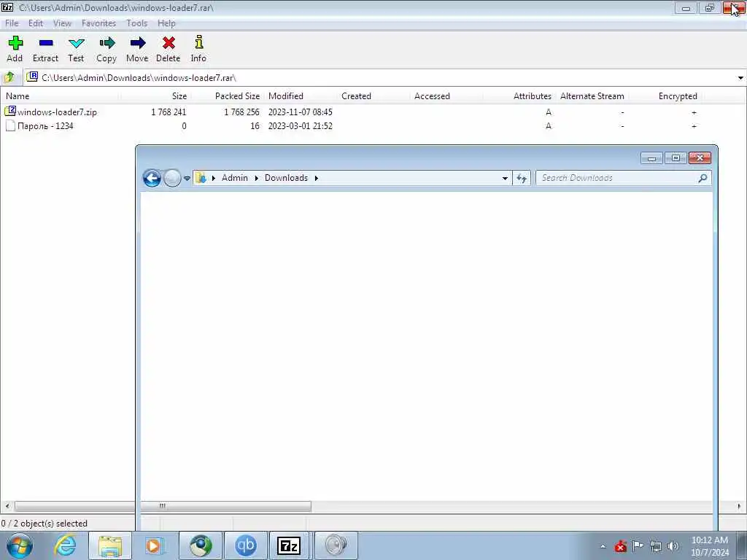Go up one folder level in 7-Zip
Image resolution: width=747 pixels, height=560 pixels.
coord(9,77)
